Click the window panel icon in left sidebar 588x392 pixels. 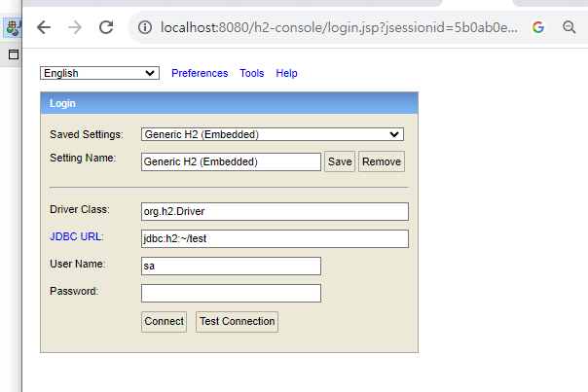pyautogui.click(x=14, y=54)
